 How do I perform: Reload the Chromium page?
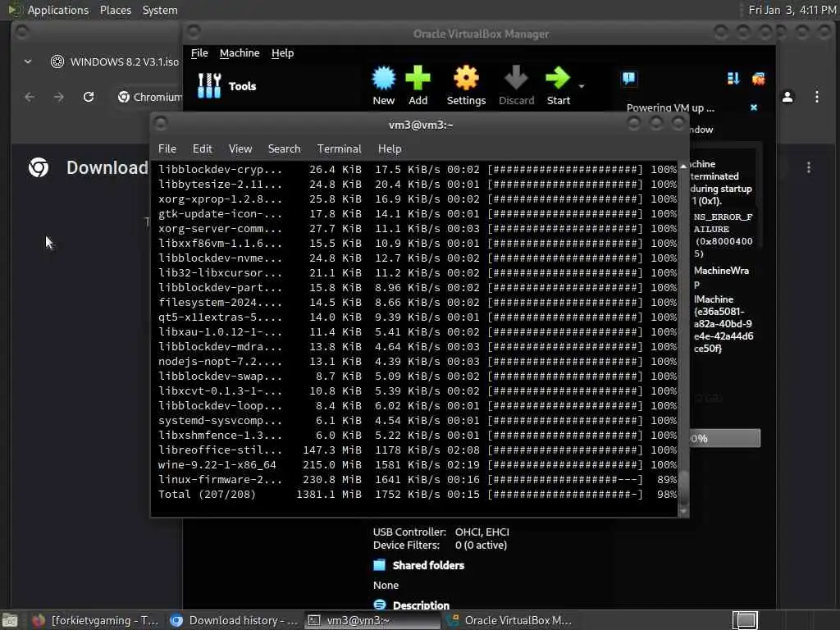(x=89, y=97)
